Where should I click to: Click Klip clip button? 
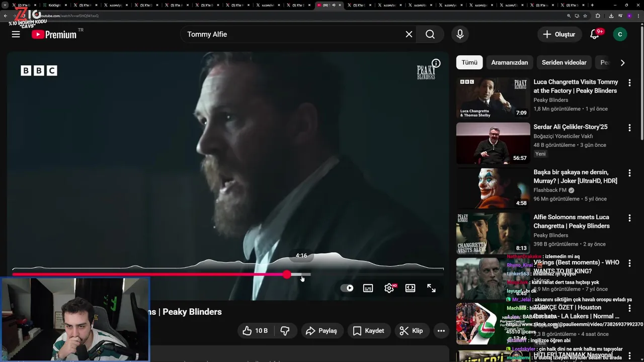[411, 331]
